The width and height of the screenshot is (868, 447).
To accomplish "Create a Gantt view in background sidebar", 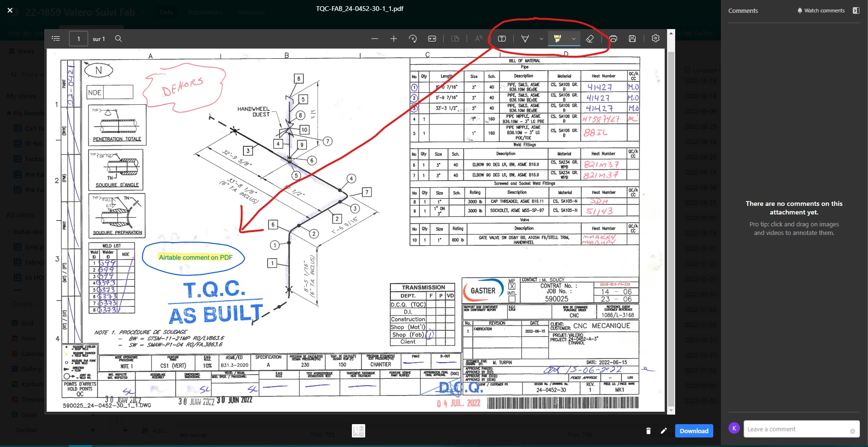I will (x=25, y=415).
